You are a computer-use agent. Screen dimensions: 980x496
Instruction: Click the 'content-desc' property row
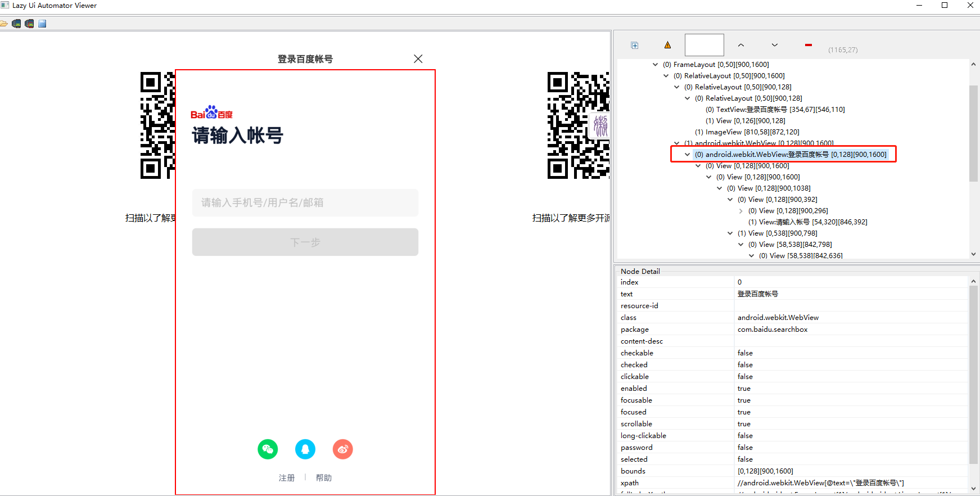coord(792,341)
